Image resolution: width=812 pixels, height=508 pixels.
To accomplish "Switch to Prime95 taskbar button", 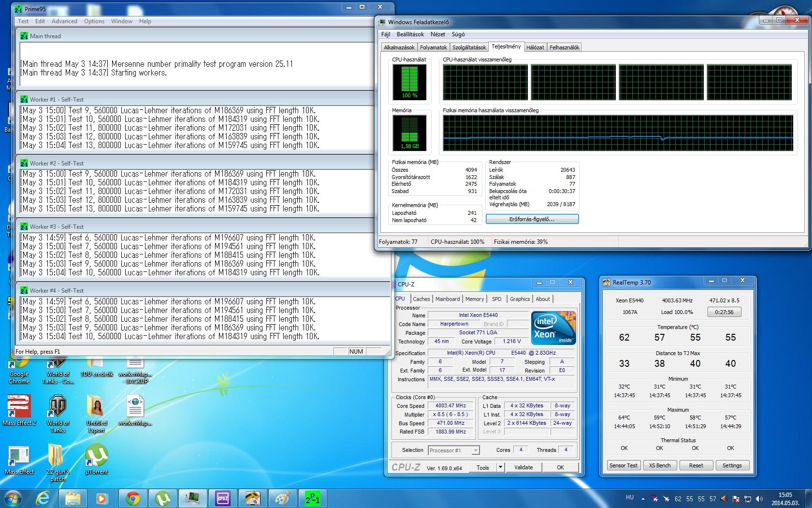I will [313, 498].
